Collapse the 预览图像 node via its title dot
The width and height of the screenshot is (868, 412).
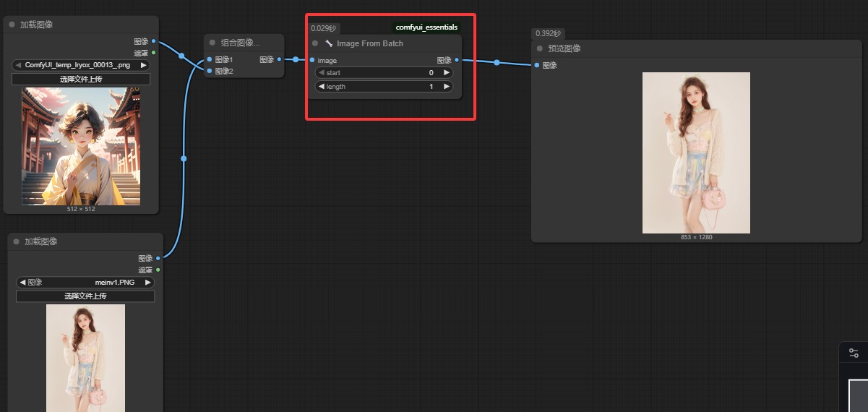(540, 48)
